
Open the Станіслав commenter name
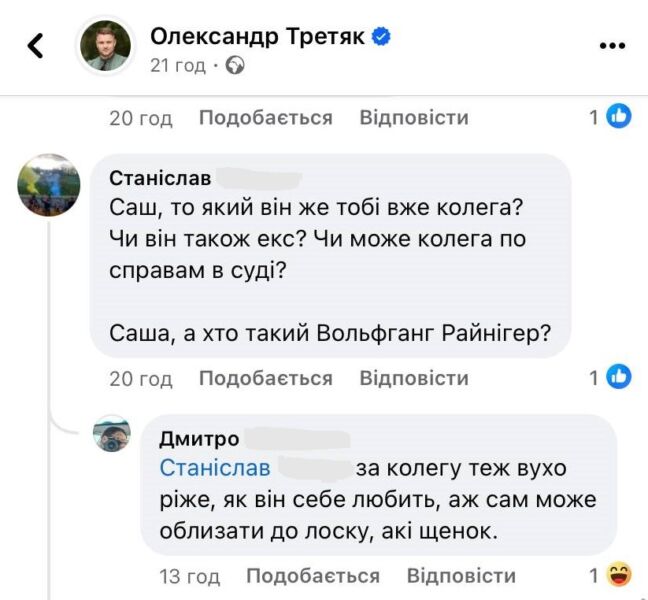click(x=160, y=179)
